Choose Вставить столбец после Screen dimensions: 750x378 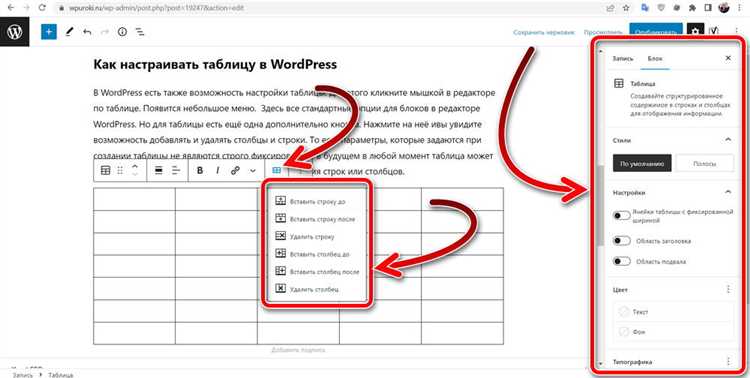point(317,271)
